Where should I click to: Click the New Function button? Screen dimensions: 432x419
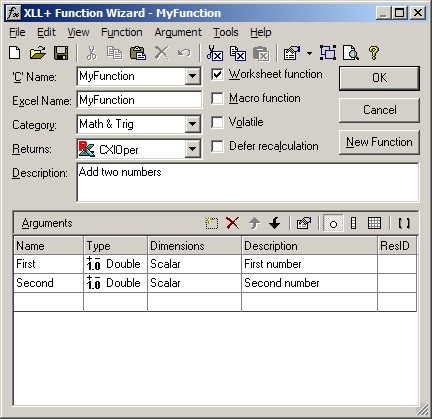pos(379,142)
